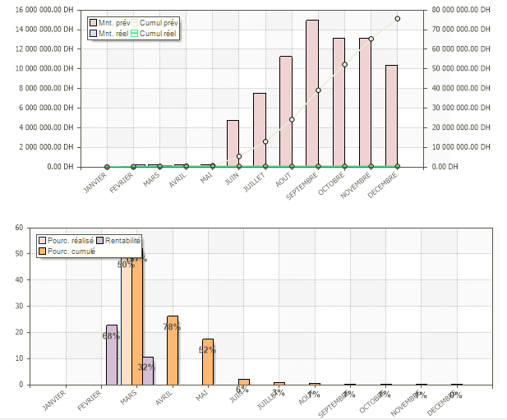Click the small orange 6% JUIN bar
507x420 pixels.
(243, 381)
